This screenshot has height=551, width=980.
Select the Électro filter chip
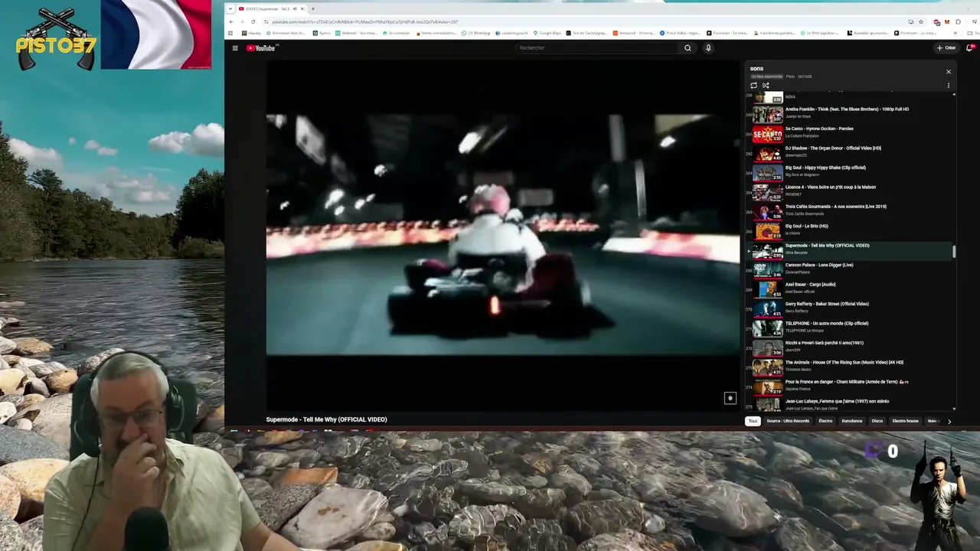tap(825, 421)
